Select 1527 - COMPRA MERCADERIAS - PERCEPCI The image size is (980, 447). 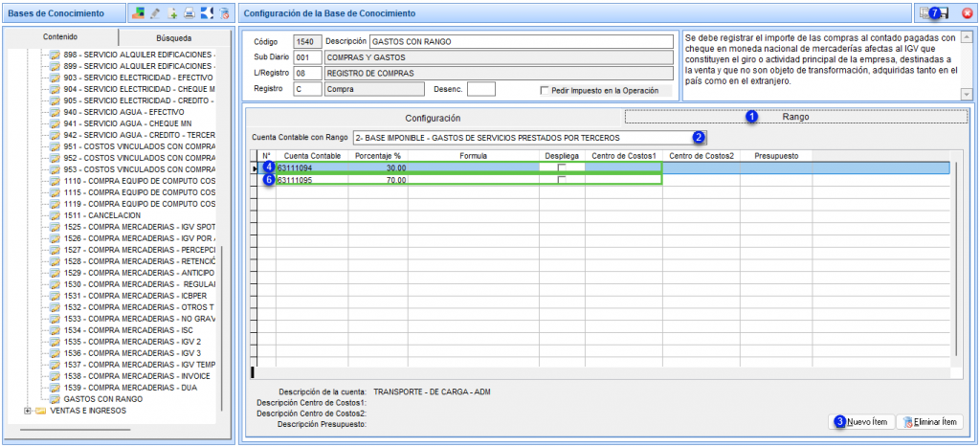pos(139,250)
